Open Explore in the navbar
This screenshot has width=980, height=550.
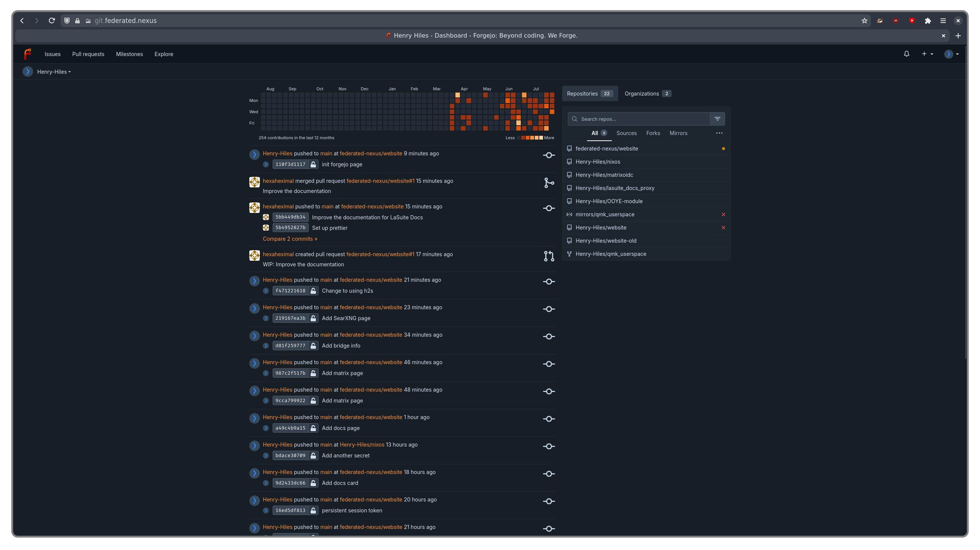[164, 54]
